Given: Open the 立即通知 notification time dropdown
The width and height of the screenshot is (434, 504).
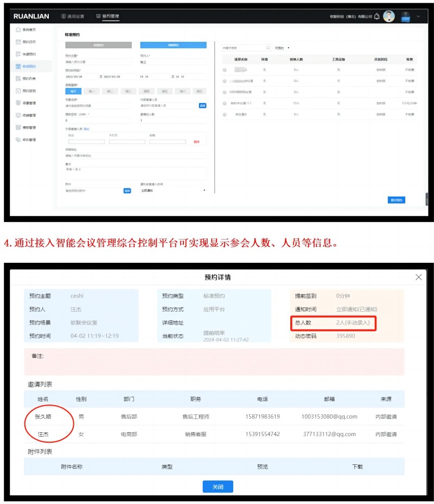Looking at the screenshot, I should (173, 191).
